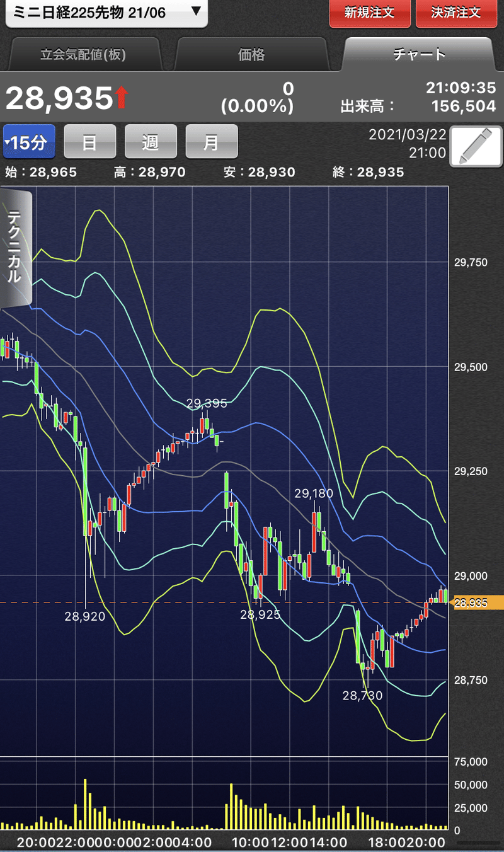Click the 高：28,970 high price
Viewport: 504px width, 852px height.
(x=150, y=172)
